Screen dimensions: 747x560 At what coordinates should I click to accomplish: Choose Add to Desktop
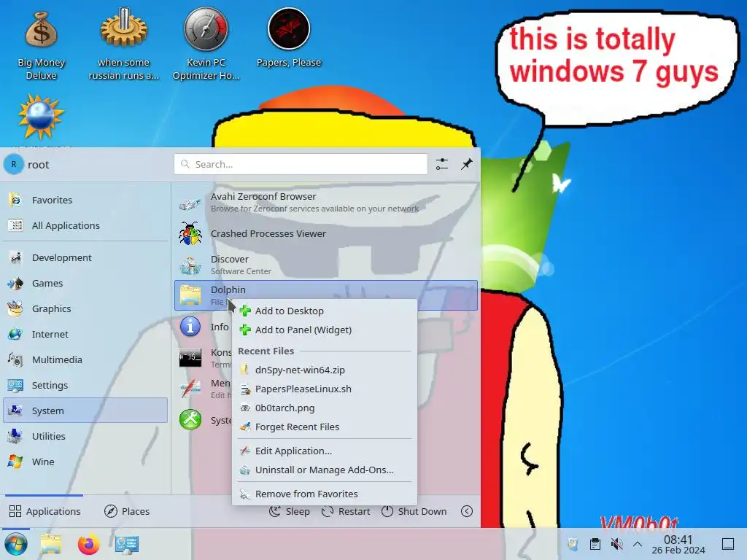click(325, 311)
